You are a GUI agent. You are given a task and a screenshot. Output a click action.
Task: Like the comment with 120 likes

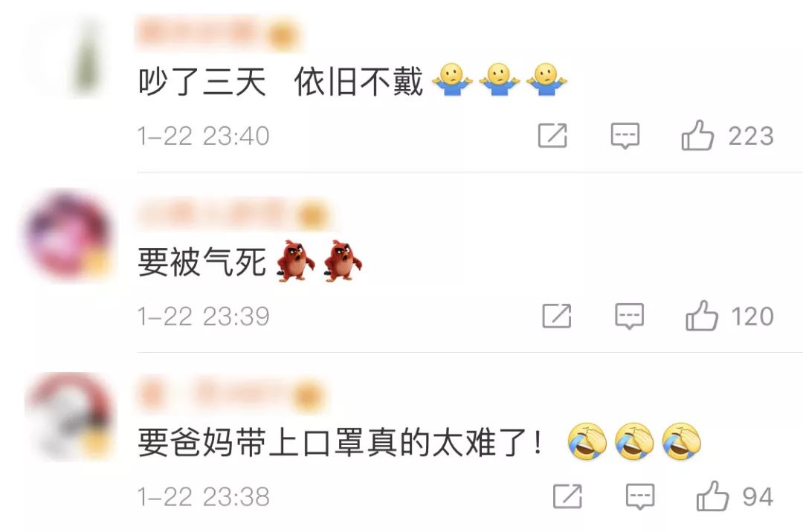click(702, 315)
